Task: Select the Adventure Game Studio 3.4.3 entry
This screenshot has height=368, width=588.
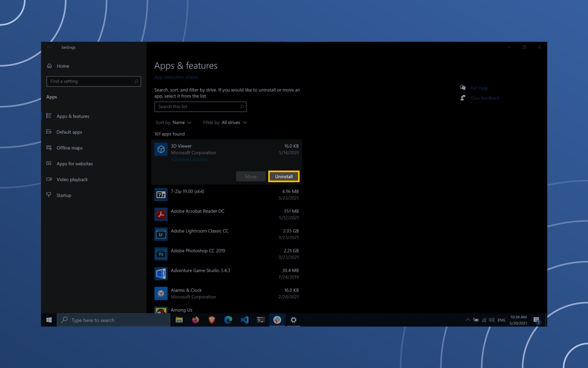Action: click(227, 274)
